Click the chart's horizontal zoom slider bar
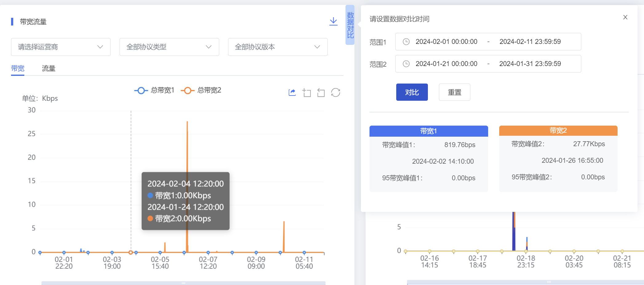The height and width of the screenshot is (285, 644). [183, 283]
